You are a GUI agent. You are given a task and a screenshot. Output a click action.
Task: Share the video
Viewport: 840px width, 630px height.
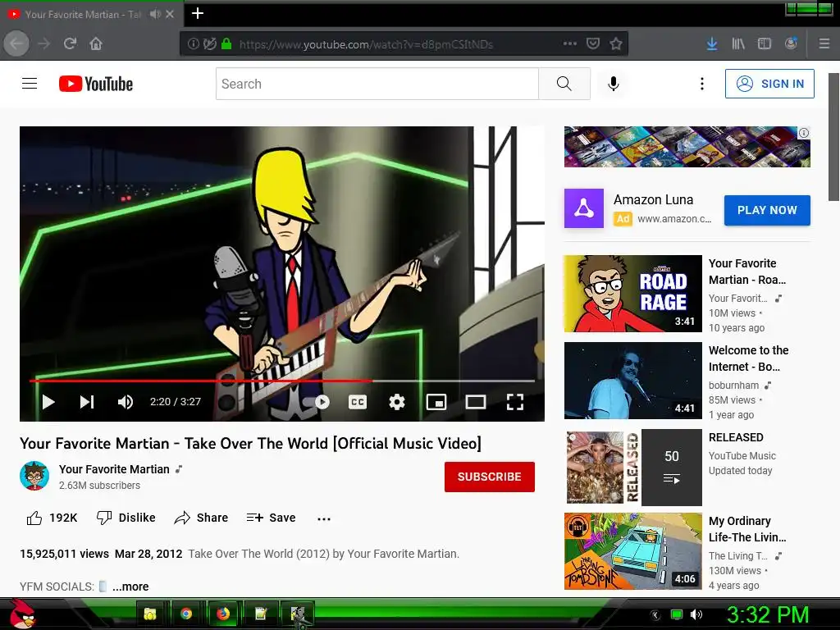[202, 518]
